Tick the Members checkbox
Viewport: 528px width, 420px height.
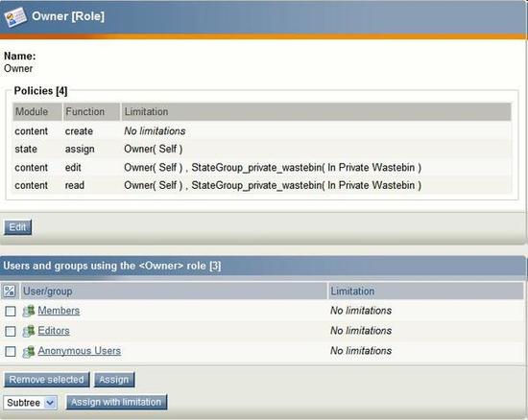click(x=11, y=312)
